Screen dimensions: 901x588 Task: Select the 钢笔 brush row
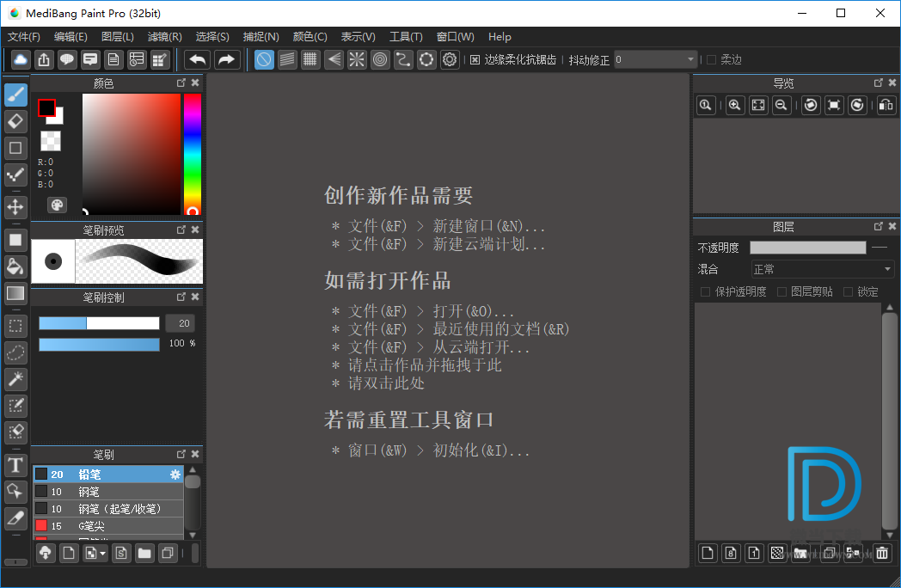pyautogui.click(x=108, y=492)
